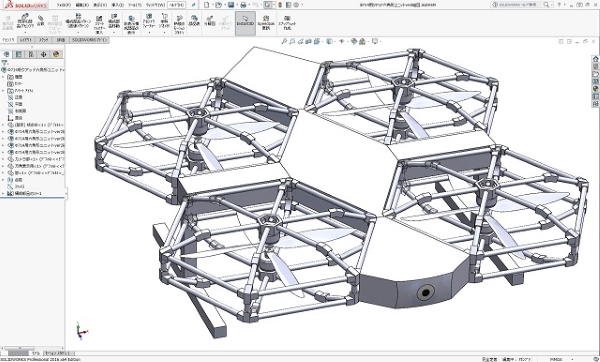Open Hide/Show Items glasses icon
Viewport: 600px width, 362px height.
click(x=342, y=41)
